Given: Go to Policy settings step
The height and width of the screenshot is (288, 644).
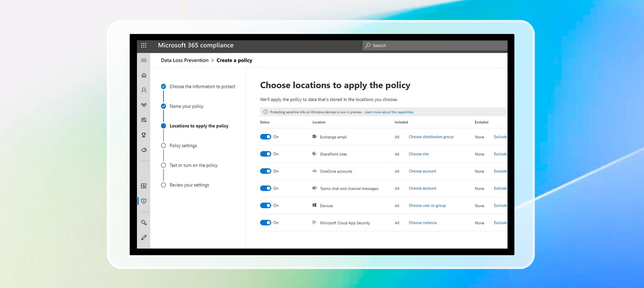Looking at the screenshot, I should (x=183, y=146).
